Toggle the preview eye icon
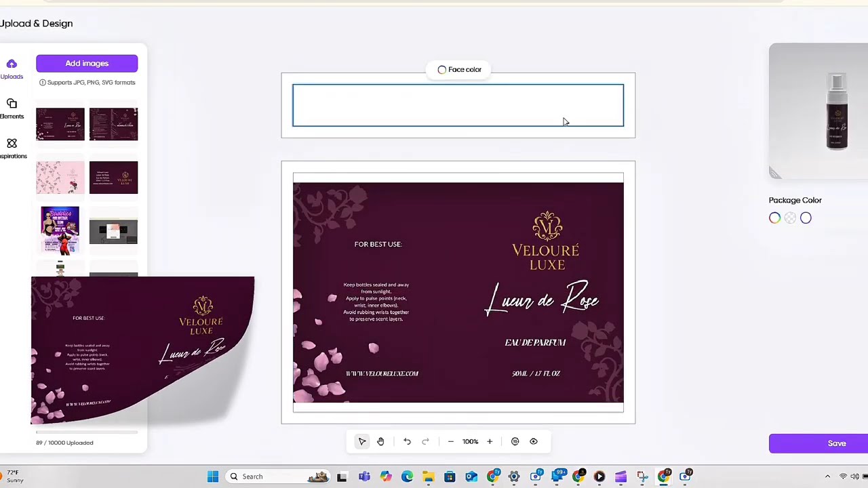868x488 pixels. click(x=534, y=441)
